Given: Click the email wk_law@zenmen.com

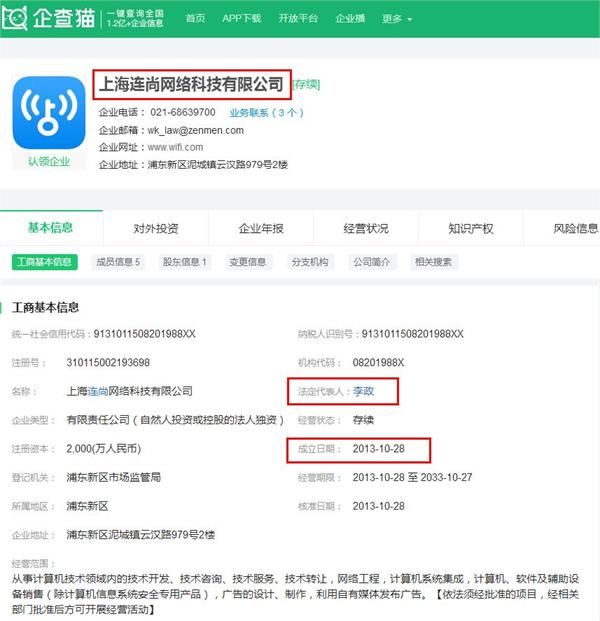Looking at the screenshot, I should point(195,130).
